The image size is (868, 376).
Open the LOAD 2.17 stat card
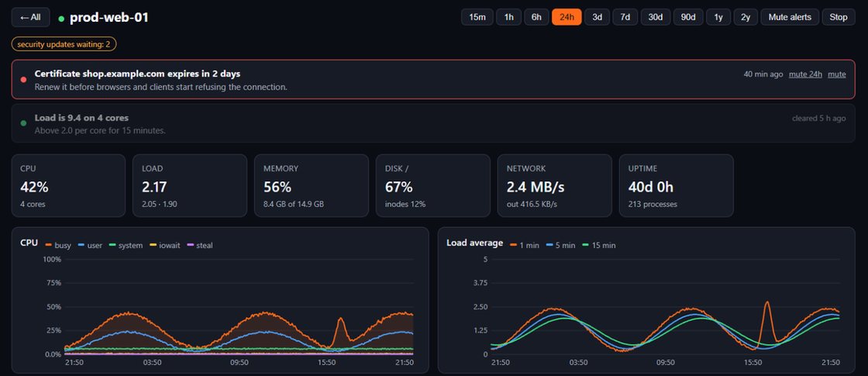(x=190, y=185)
